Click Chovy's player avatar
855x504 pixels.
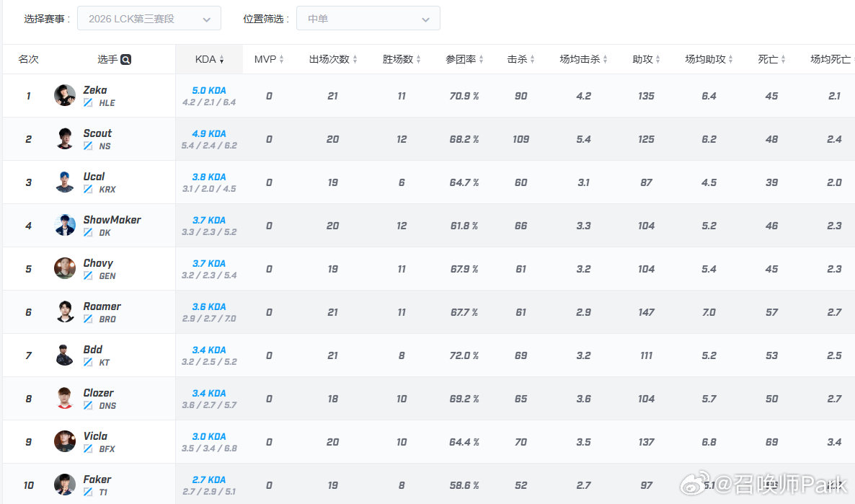tap(65, 268)
